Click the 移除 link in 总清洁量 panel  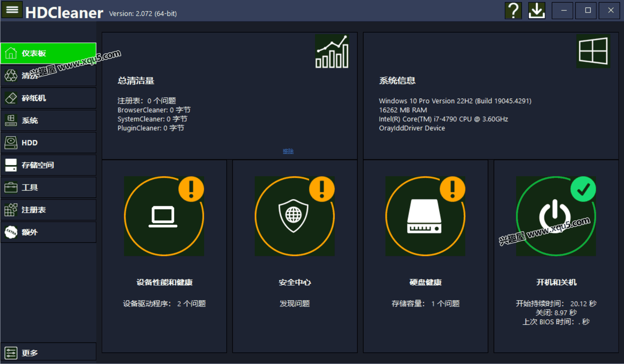point(288,151)
